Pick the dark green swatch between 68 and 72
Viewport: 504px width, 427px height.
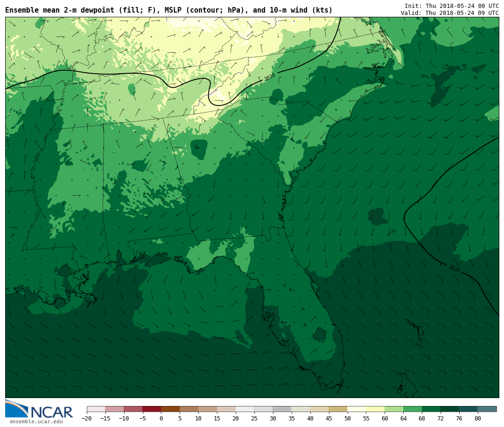(431, 409)
